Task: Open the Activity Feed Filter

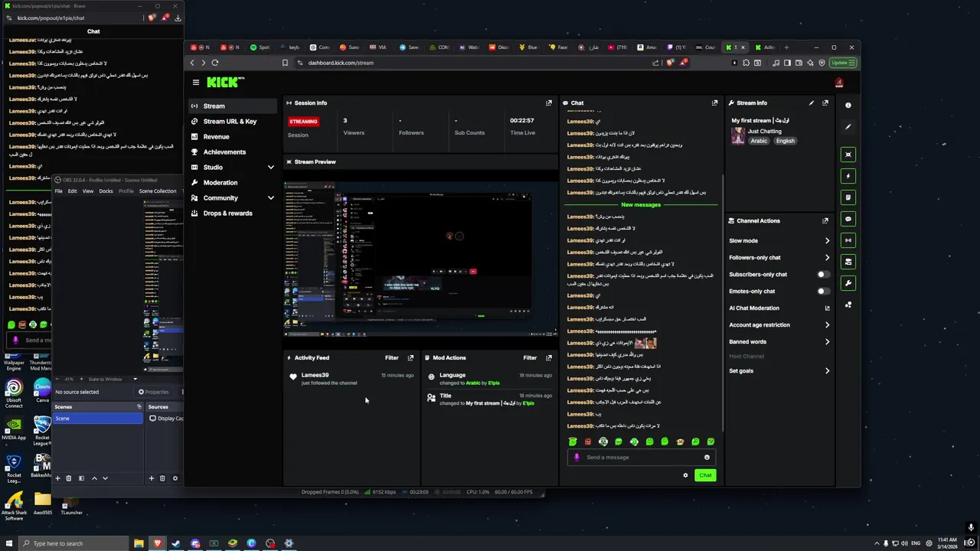Action: (391, 357)
